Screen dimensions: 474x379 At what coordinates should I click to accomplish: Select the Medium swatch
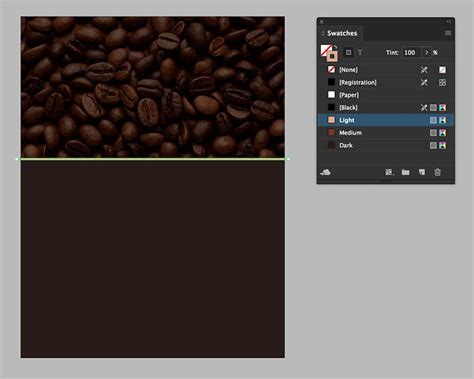tap(386, 133)
